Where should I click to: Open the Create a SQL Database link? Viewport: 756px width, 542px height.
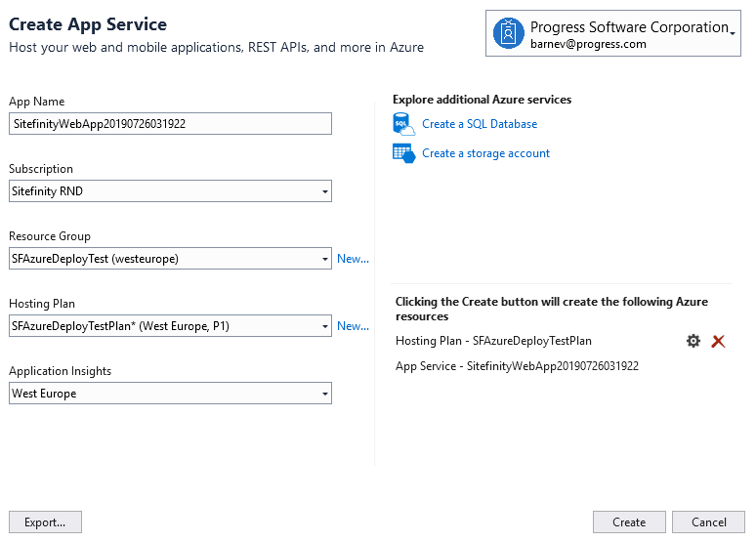point(480,124)
